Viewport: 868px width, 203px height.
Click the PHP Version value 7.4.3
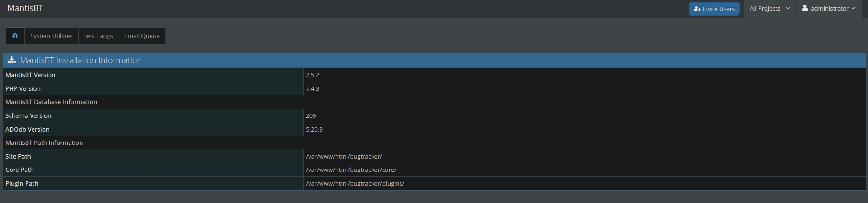312,88
